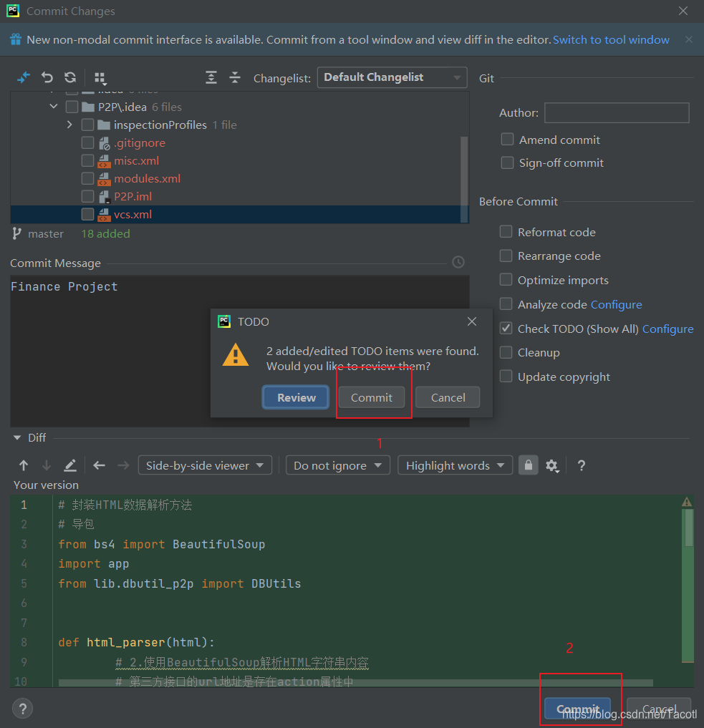This screenshot has height=728, width=704.
Task: Click Configure next to Analyze code
Action: [x=616, y=304]
